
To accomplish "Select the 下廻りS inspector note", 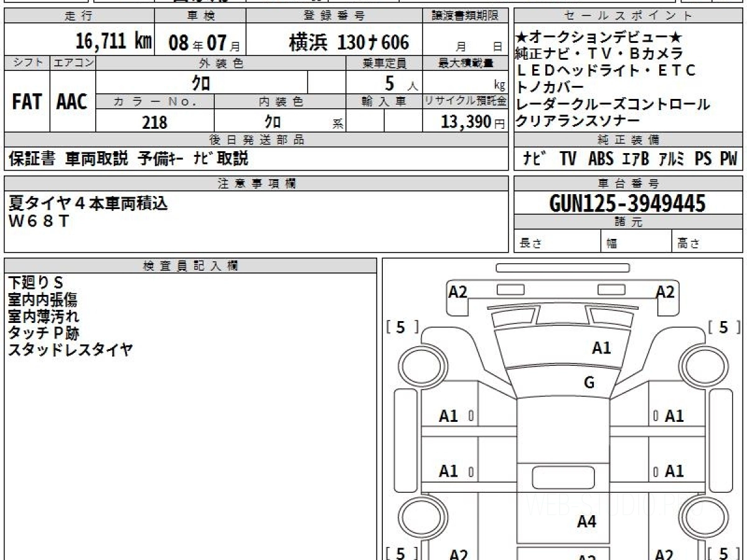I will [x=35, y=282].
